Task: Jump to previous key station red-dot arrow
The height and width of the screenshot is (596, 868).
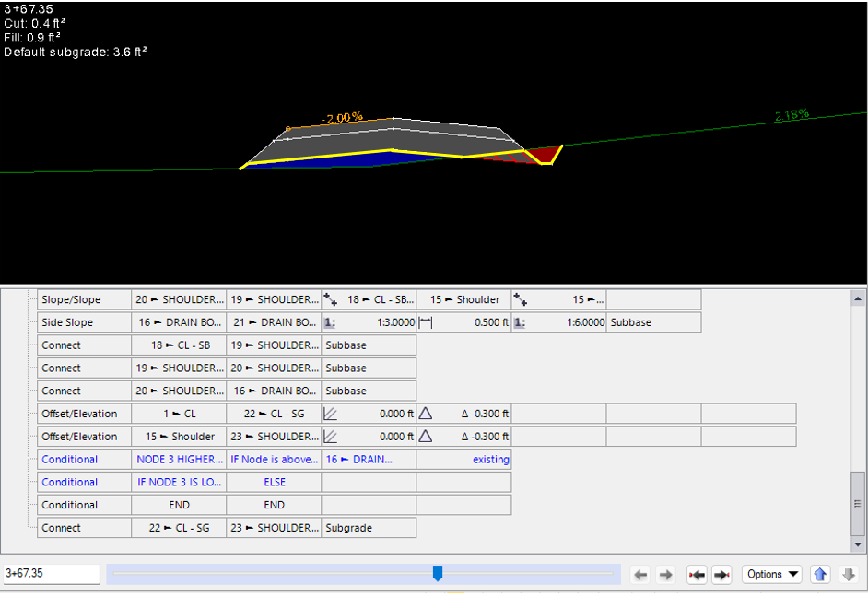Action: pos(697,574)
